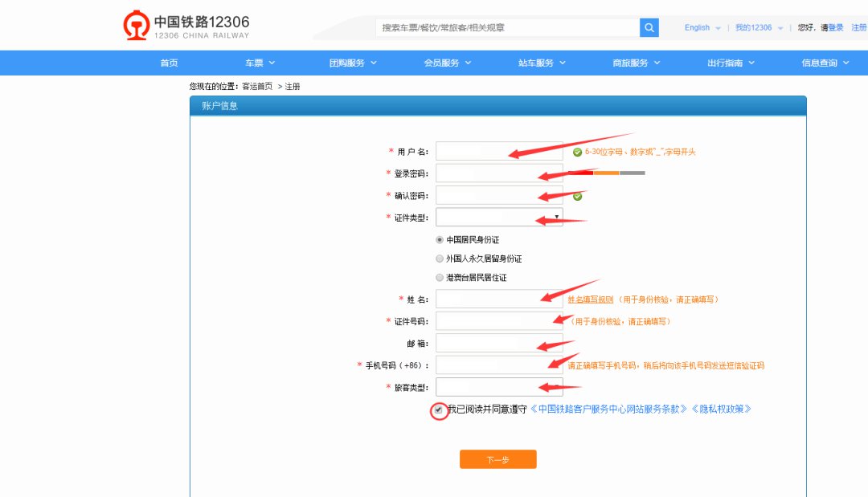The width and height of the screenshot is (868, 497).
Task: Click green checkmark icon beside username field
Action: 577,152
